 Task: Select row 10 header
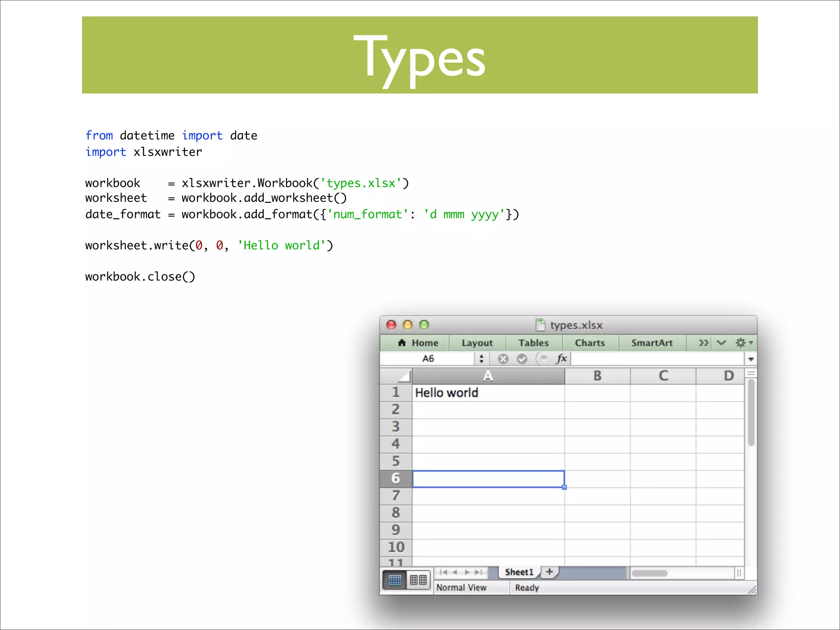point(396,548)
